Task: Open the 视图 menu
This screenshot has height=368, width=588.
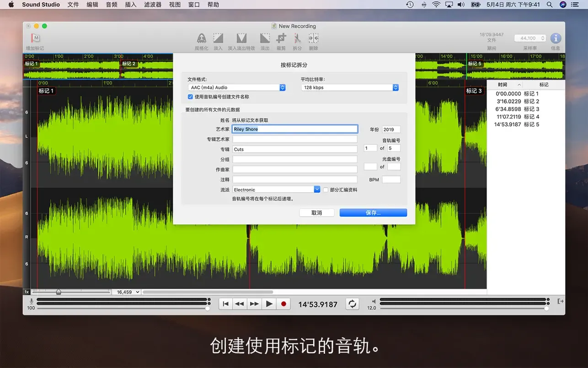Action: [175, 5]
